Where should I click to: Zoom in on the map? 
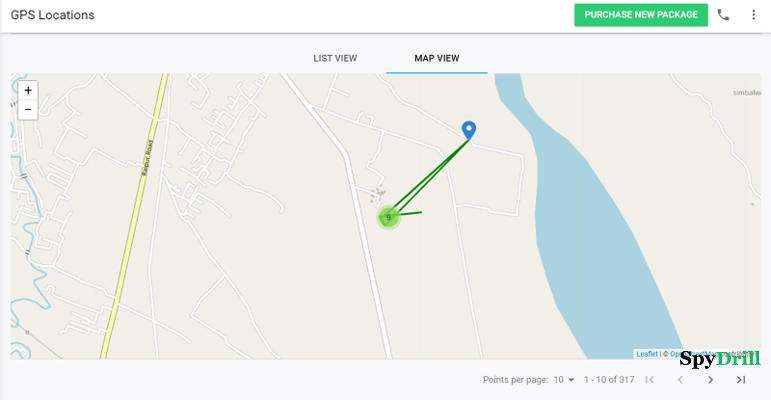tap(28, 90)
